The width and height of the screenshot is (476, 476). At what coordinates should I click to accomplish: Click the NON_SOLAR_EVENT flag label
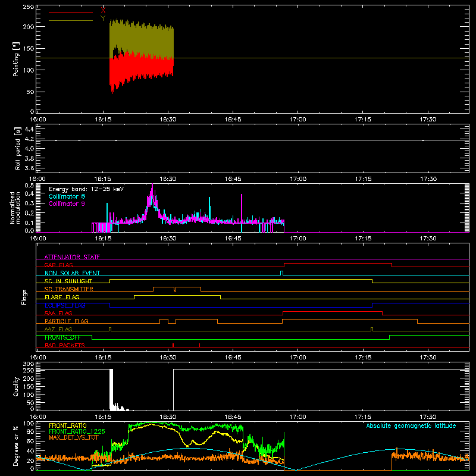click(72, 273)
